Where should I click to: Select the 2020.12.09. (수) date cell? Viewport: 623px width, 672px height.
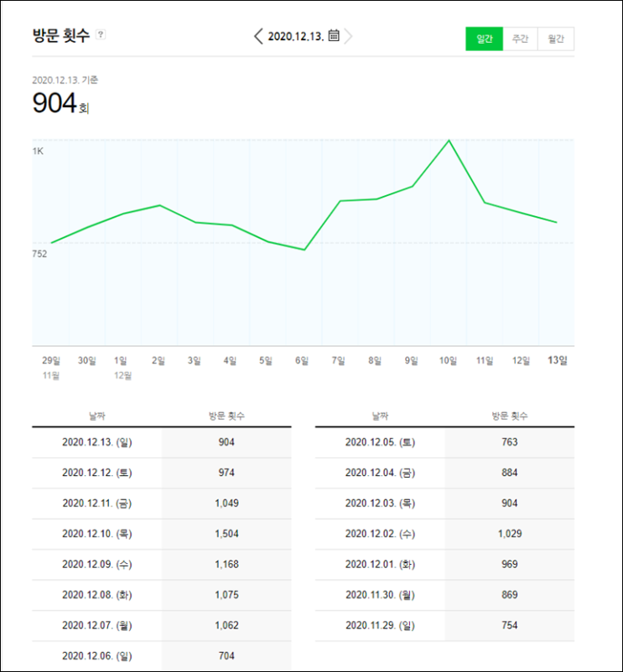pos(97,565)
